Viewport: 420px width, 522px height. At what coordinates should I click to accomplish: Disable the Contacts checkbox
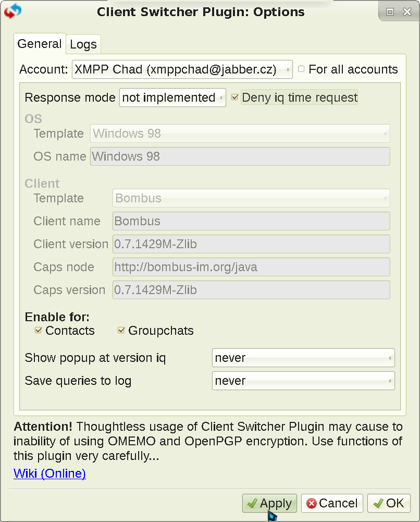[x=38, y=330]
